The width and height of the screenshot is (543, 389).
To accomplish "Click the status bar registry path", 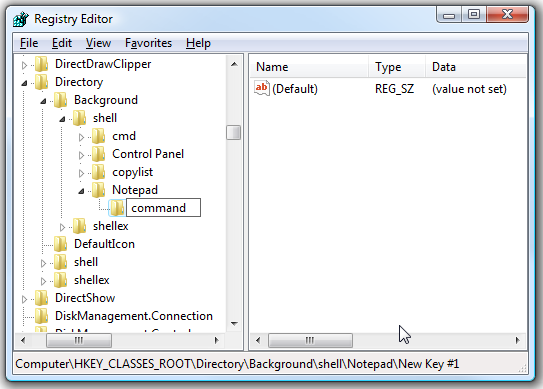I will 237,364.
